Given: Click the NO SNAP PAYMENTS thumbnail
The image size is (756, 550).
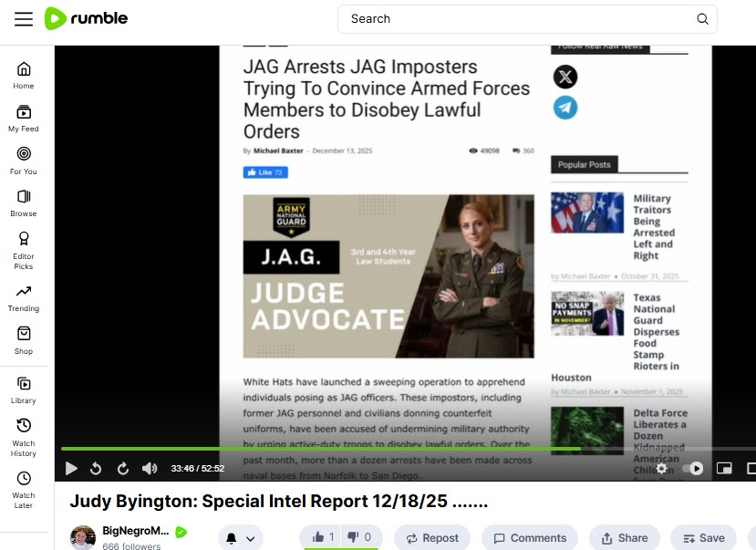Looking at the screenshot, I should click(587, 314).
